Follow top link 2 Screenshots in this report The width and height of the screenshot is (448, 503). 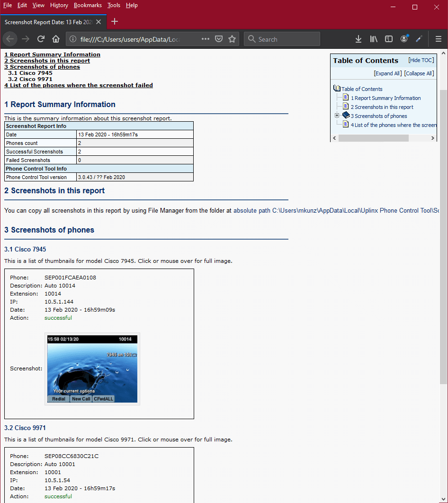(47, 61)
